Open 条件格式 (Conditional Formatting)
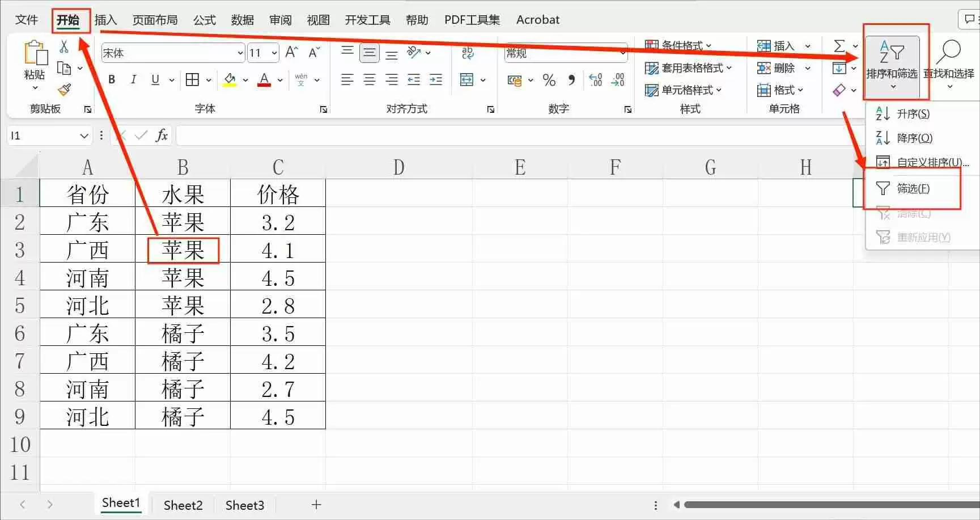Viewport: 980px width, 520px height. (x=678, y=45)
